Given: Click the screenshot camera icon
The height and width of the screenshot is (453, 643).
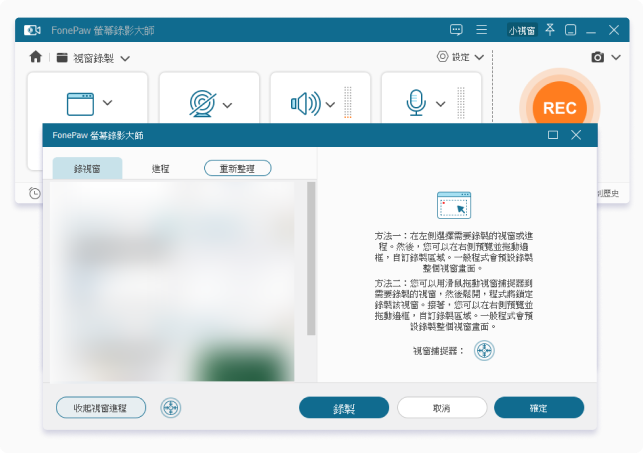Looking at the screenshot, I should pyautogui.click(x=597, y=57).
